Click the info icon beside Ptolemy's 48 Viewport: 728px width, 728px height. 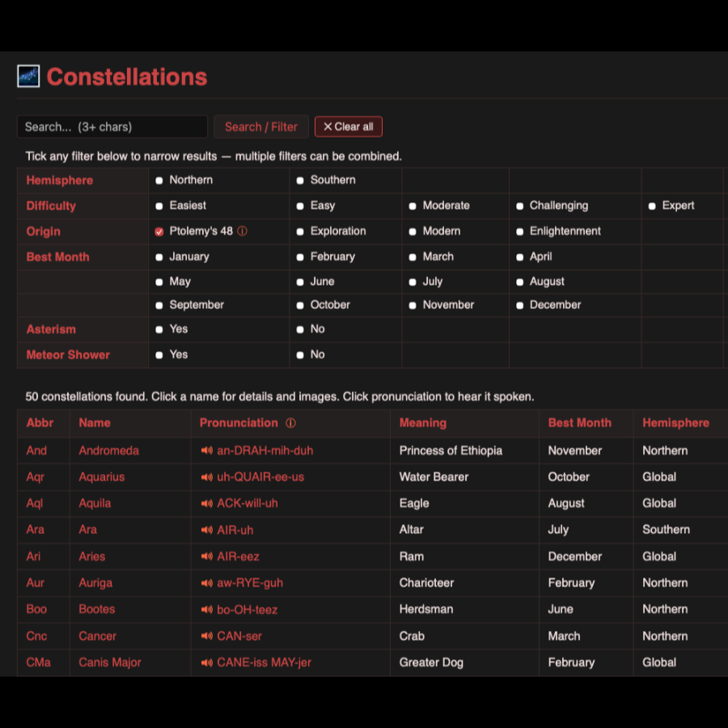point(242,231)
